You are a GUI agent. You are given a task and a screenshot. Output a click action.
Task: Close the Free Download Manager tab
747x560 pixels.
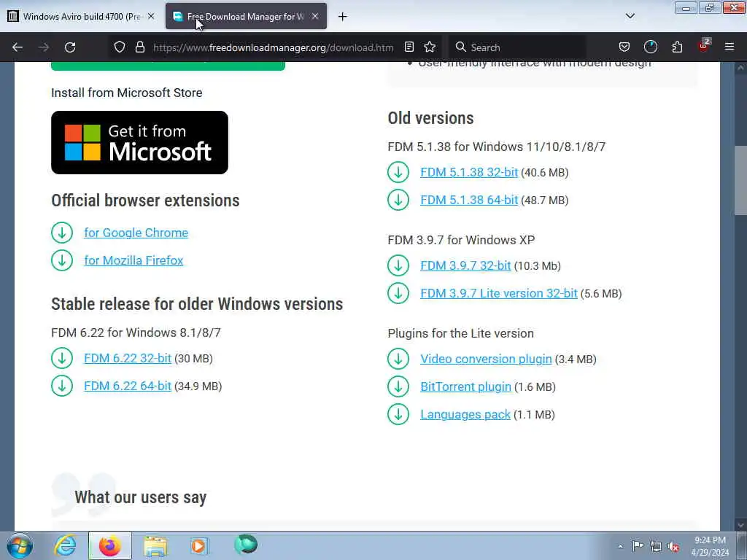(x=315, y=16)
